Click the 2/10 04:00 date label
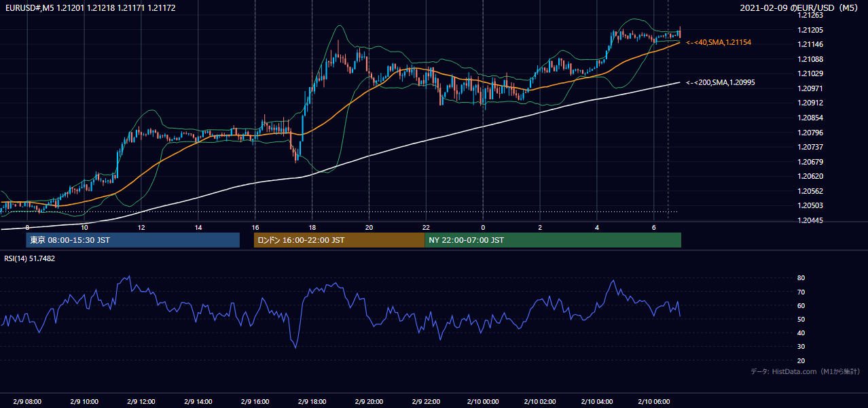This screenshot has height=408, width=868. 597,402
